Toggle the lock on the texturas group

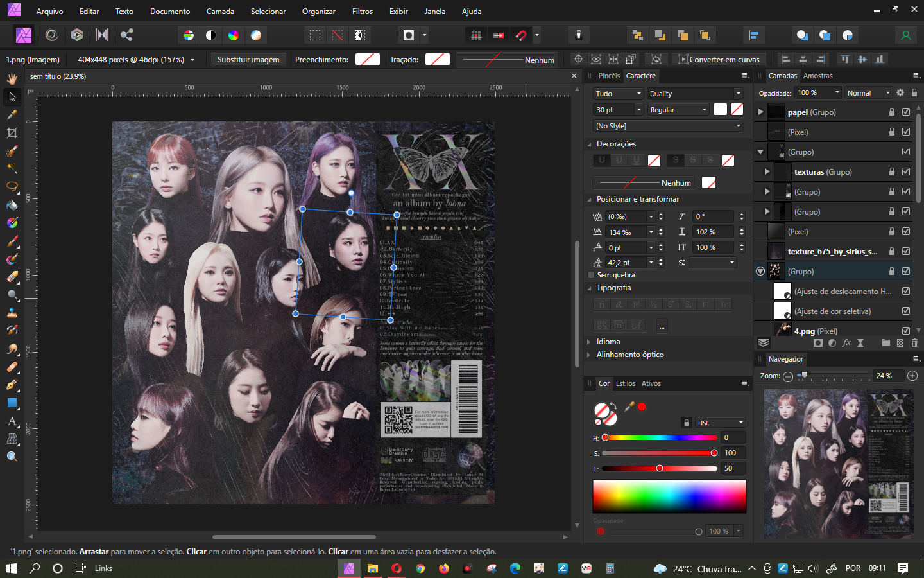click(892, 171)
